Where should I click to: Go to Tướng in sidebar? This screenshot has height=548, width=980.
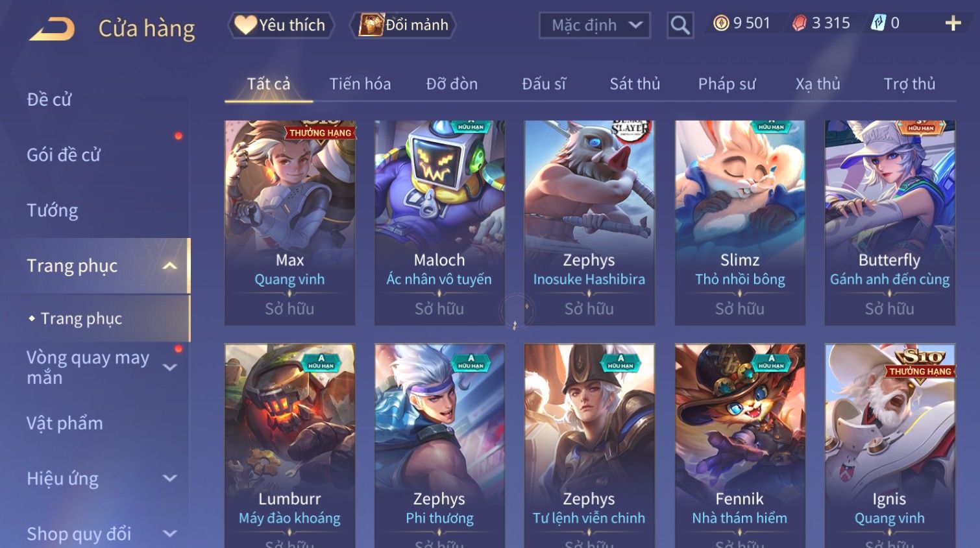[53, 211]
